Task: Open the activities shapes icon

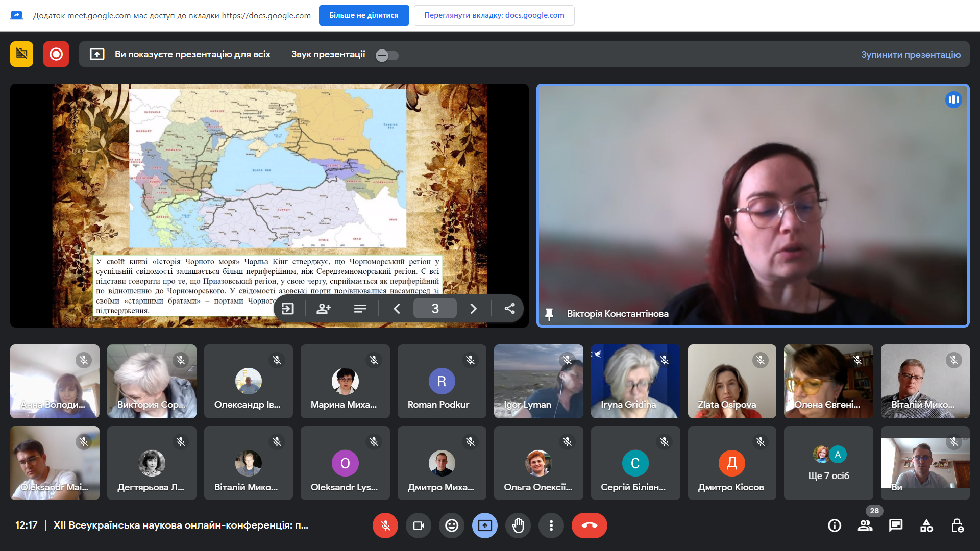Action: click(926, 525)
